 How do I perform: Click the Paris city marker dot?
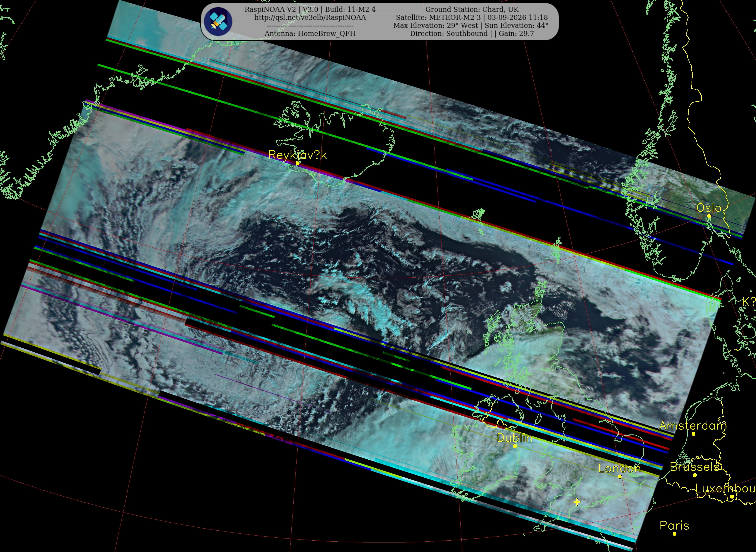click(674, 534)
